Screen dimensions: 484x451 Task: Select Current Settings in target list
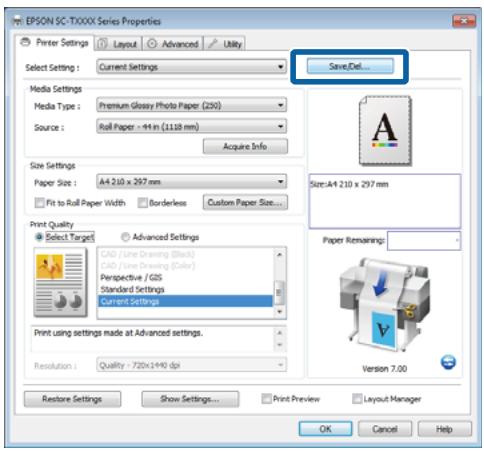[x=185, y=301]
